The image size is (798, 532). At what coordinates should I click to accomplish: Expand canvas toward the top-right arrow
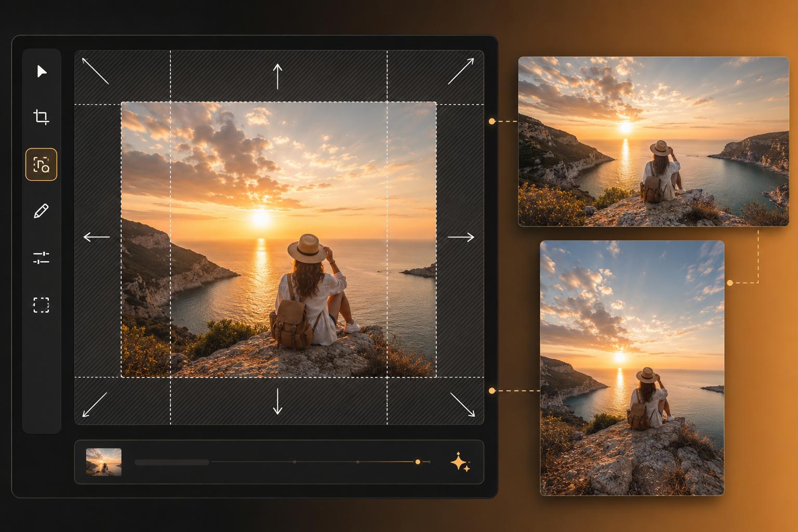coord(461,71)
